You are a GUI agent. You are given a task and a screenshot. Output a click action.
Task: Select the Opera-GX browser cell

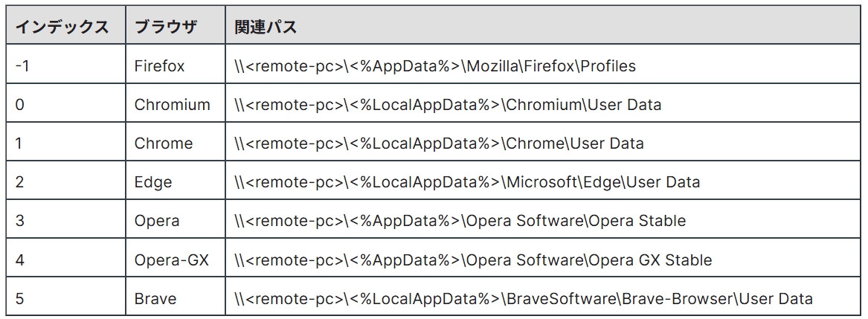[171, 260]
